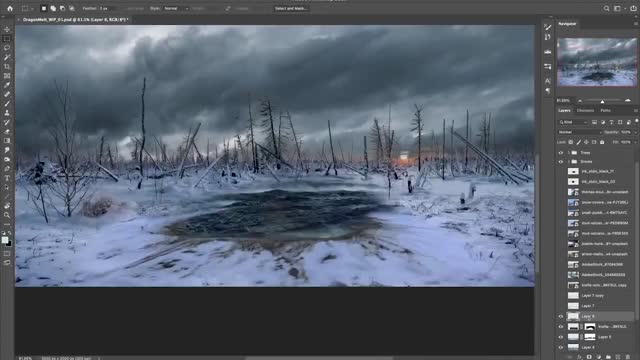Open the Character panel icon

click(548, 81)
